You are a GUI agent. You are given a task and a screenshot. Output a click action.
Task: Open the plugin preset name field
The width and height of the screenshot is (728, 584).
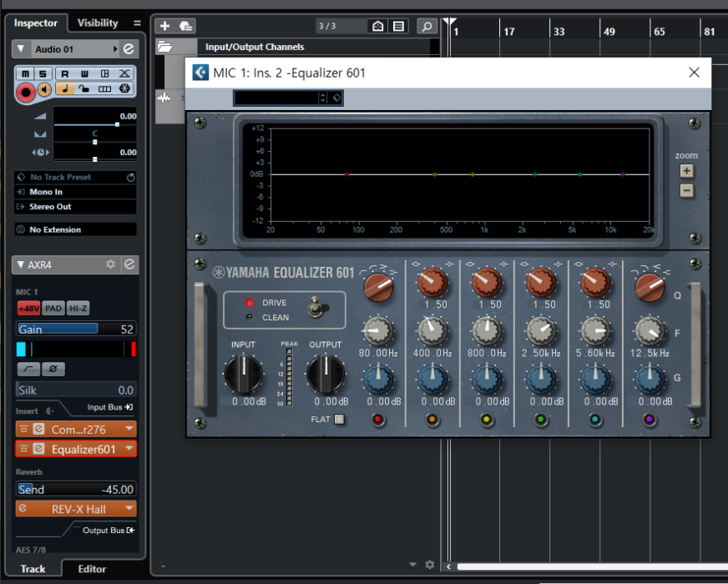click(276, 98)
